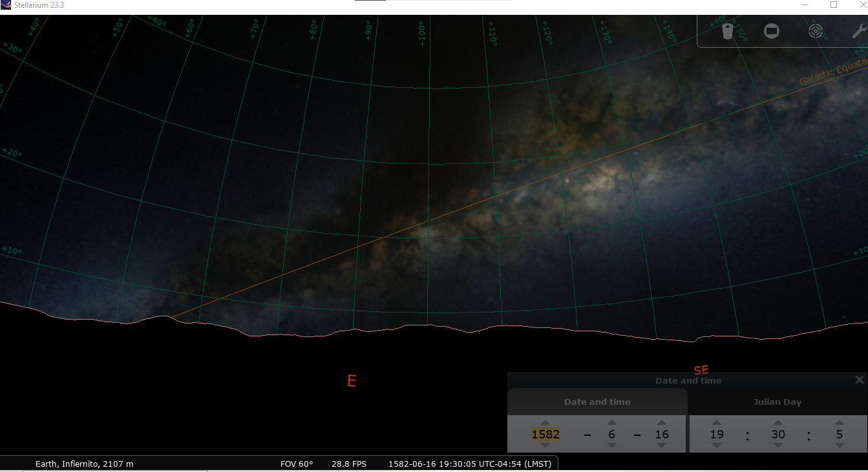Viewport: 868px width, 472px height.
Task: Switch to the Julian Day tab
Action: click(778, 402)
